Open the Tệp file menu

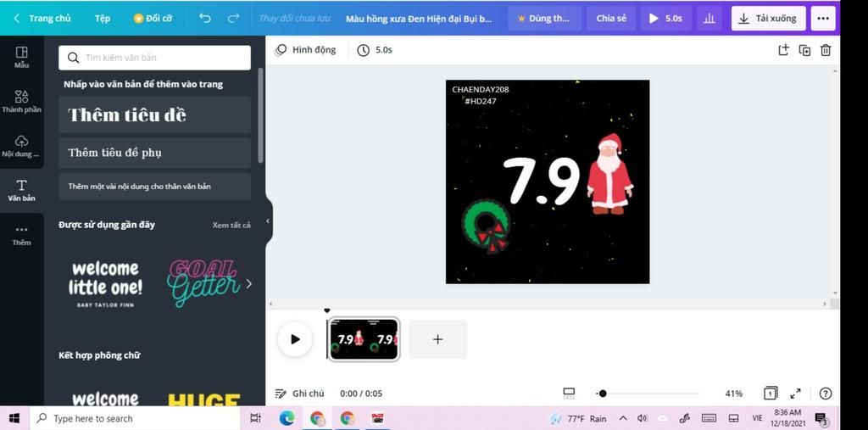point(103,19)
